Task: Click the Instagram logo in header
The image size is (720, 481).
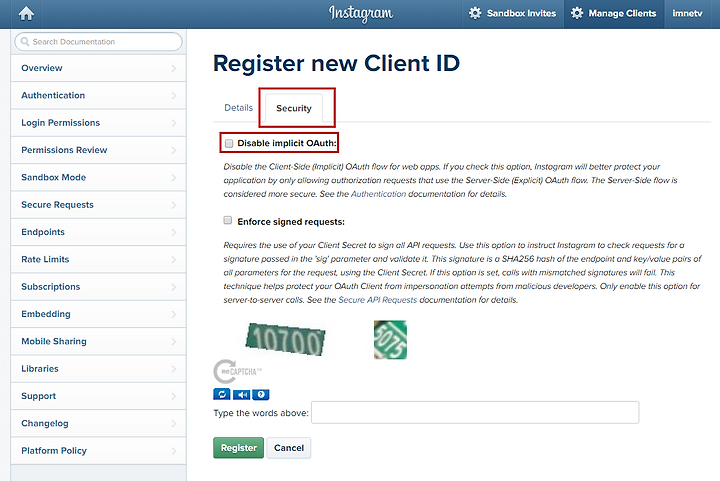Action: coord(360,14)
